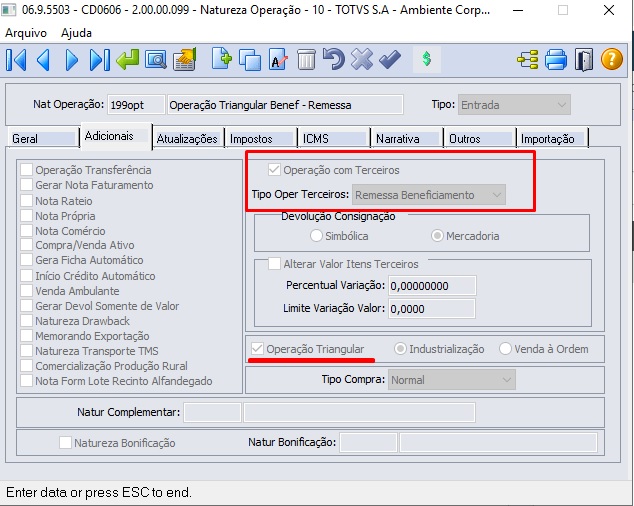Open the search magnifier icon

(156, 60)
